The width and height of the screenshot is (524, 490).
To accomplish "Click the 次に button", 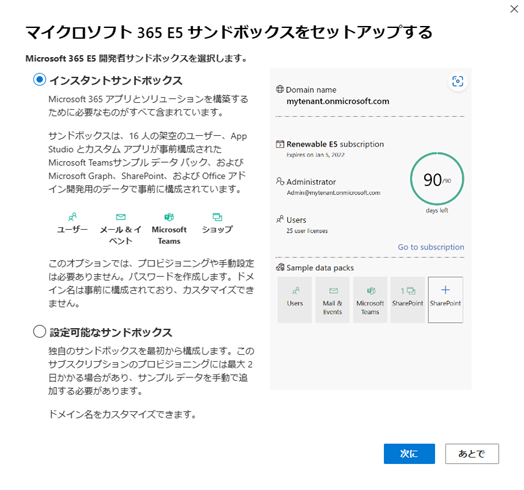I will (x=409, y=454).
